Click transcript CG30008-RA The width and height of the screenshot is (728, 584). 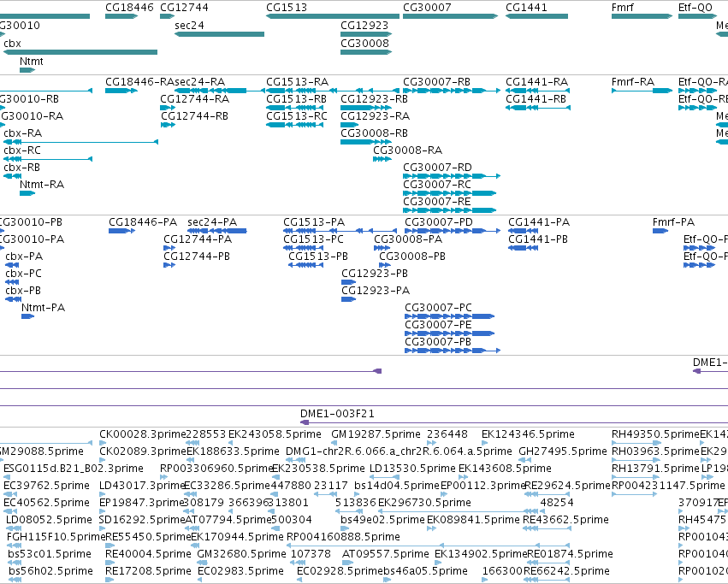382,159
